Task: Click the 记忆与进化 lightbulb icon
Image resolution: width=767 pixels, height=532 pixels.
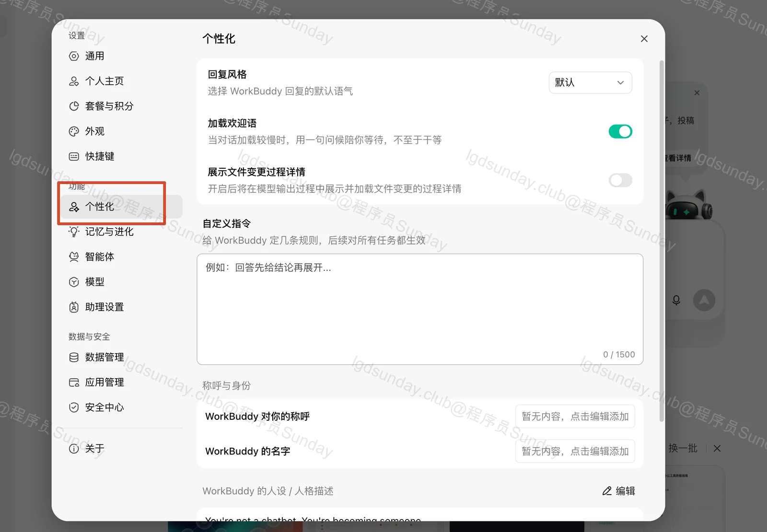Action: [x=74, y=231]
